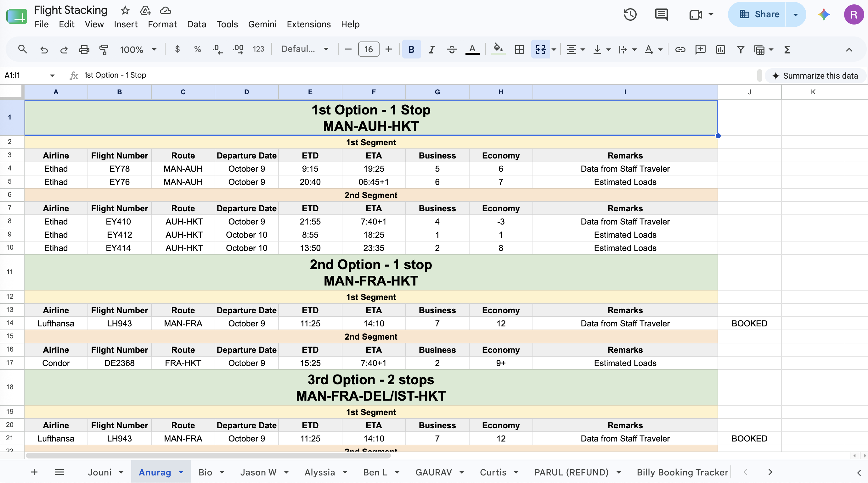868x483 pixels.
Task: Open the functions sigma menu
Action: [x=787, y=49]
